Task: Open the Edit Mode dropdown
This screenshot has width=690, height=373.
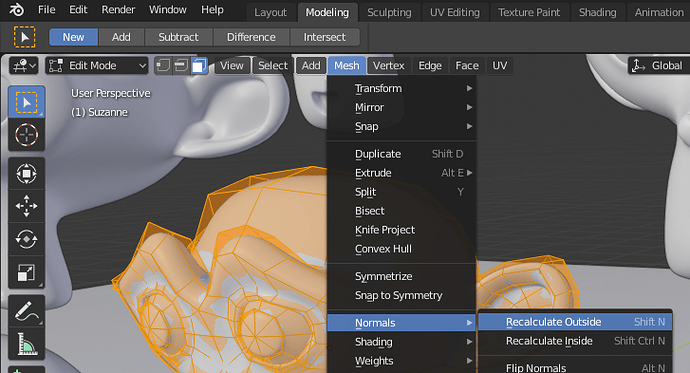Action: (x=97, y=66)
